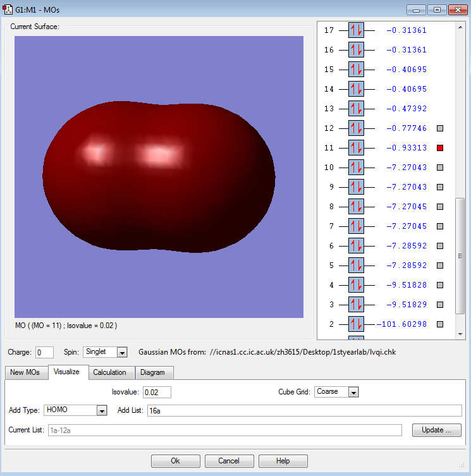Open the Add Type HOMO dropdown
The width and height of the screenshot is (471, 476).
coord(102,410)
